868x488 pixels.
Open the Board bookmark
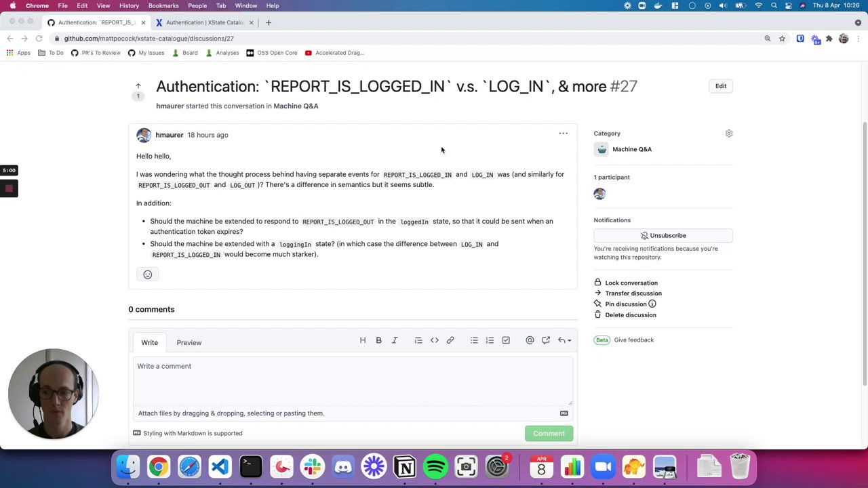185,53
